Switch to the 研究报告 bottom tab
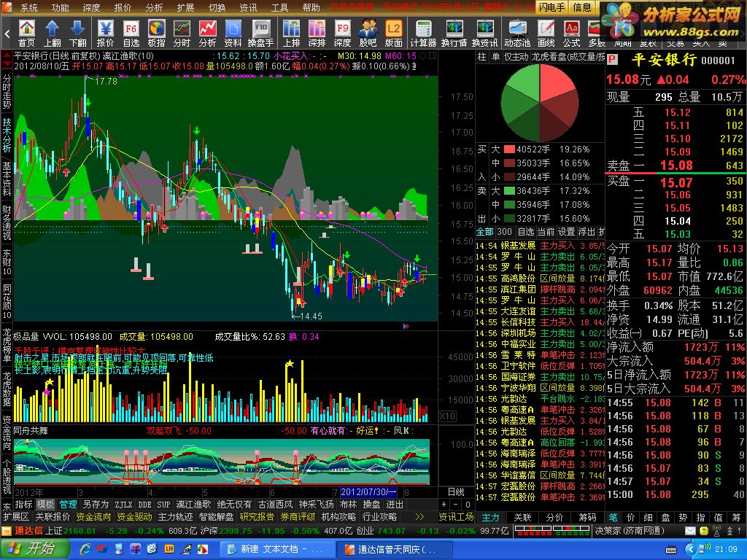The image size is (747, 560). click(x=257, y=517)
